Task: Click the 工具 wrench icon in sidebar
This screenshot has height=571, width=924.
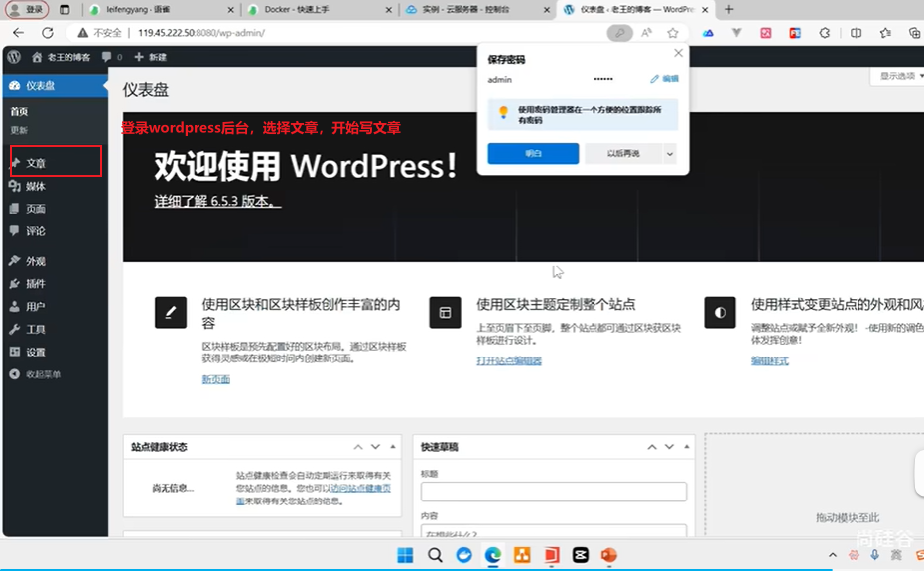Action: coord(15,329)
